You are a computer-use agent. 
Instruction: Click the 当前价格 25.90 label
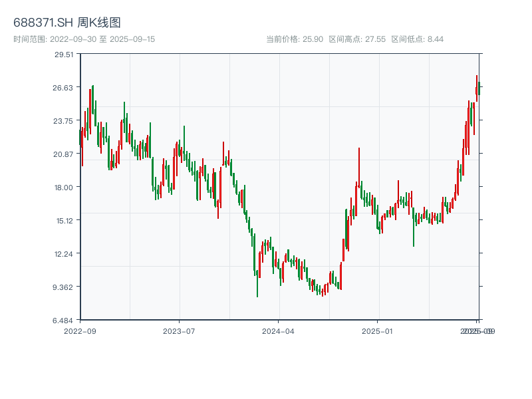coord(295,39)
